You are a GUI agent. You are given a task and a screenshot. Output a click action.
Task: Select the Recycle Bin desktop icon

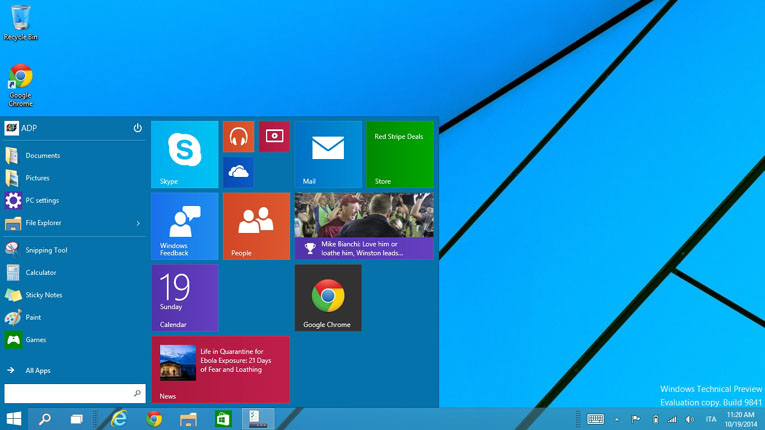click(20, 23)
